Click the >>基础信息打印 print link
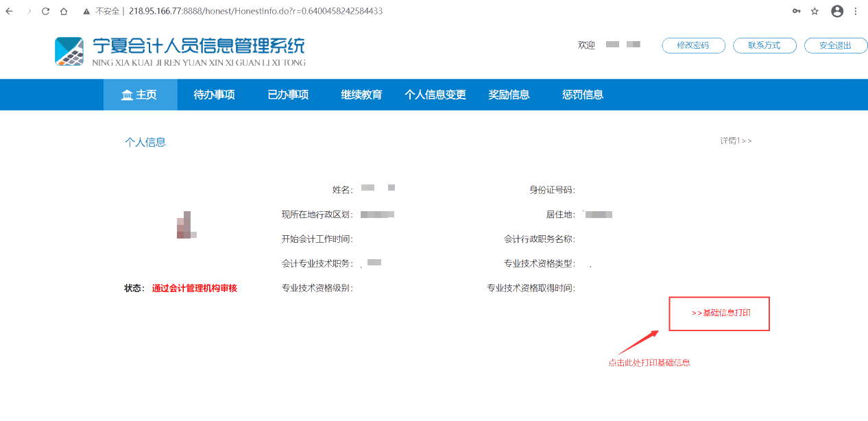This screenshot has width=868, height=421. (719, 313)
